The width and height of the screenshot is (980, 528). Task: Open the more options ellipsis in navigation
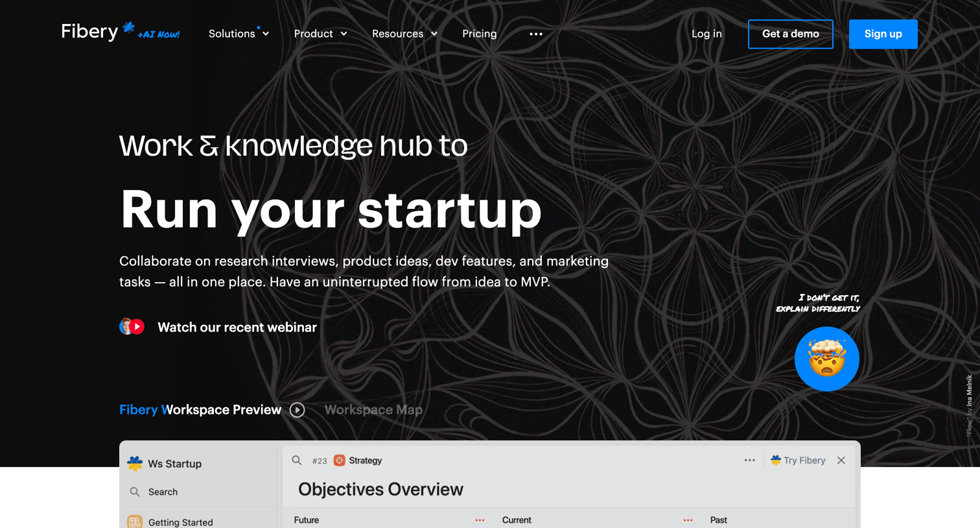pos(536,34)
